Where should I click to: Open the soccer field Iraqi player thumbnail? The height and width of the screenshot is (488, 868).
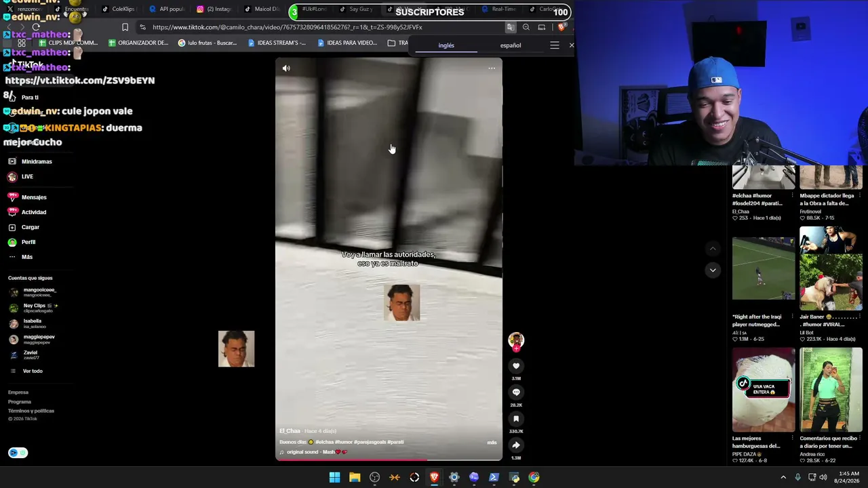pos(764,268)
